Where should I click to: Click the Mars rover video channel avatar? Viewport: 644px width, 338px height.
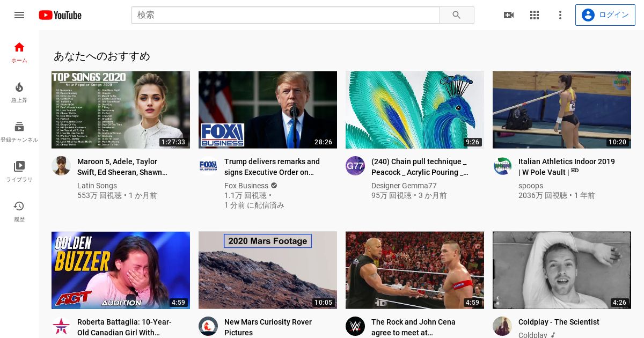tap(208, 326)
